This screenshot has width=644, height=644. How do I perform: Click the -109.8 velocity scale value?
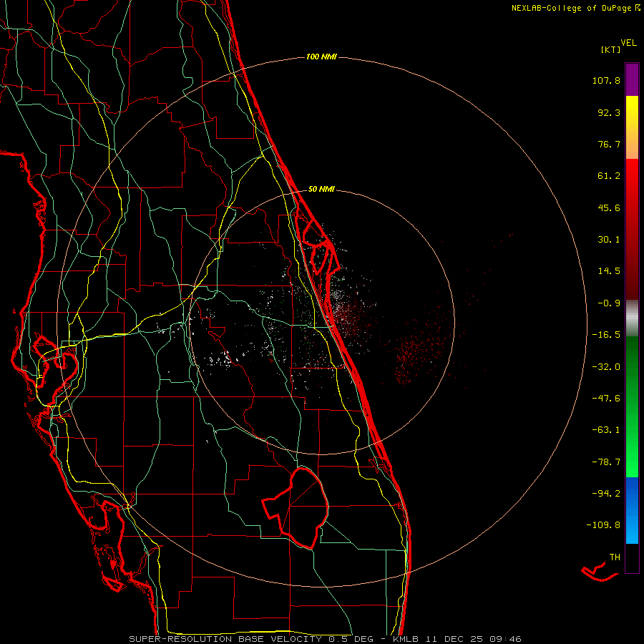[603, 525]
